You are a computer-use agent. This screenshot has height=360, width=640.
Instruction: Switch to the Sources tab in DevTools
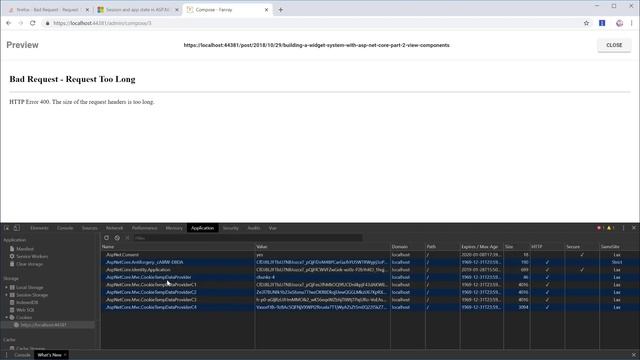(90, 228)
